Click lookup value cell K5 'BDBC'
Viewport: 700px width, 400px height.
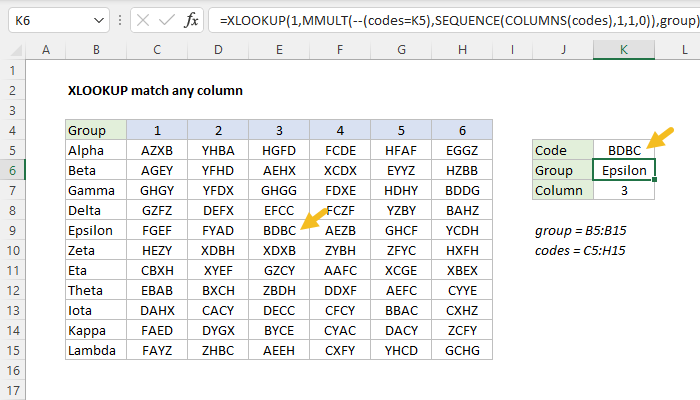[624, 150]
